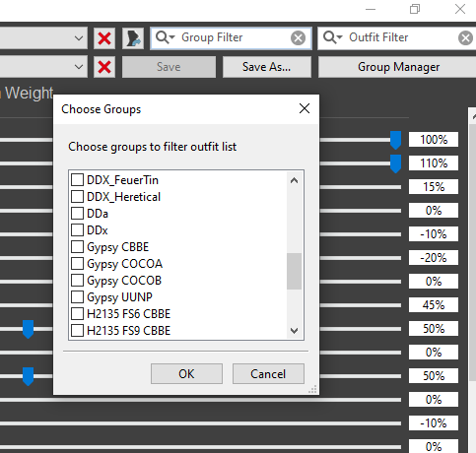Expand the top outfit dropdown arrow
The height and width of the screenshot is (453, 476).
[x=79, y=38]
